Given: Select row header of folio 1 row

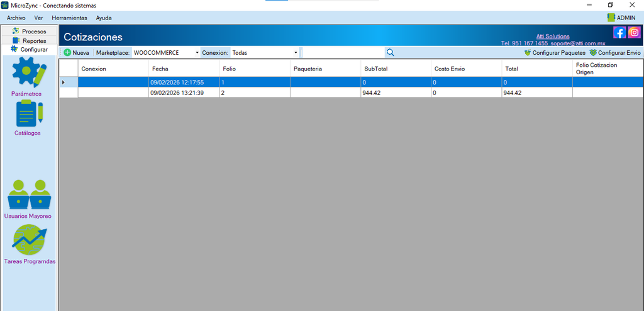Looking at the screenshot, I should click(69, 82).
